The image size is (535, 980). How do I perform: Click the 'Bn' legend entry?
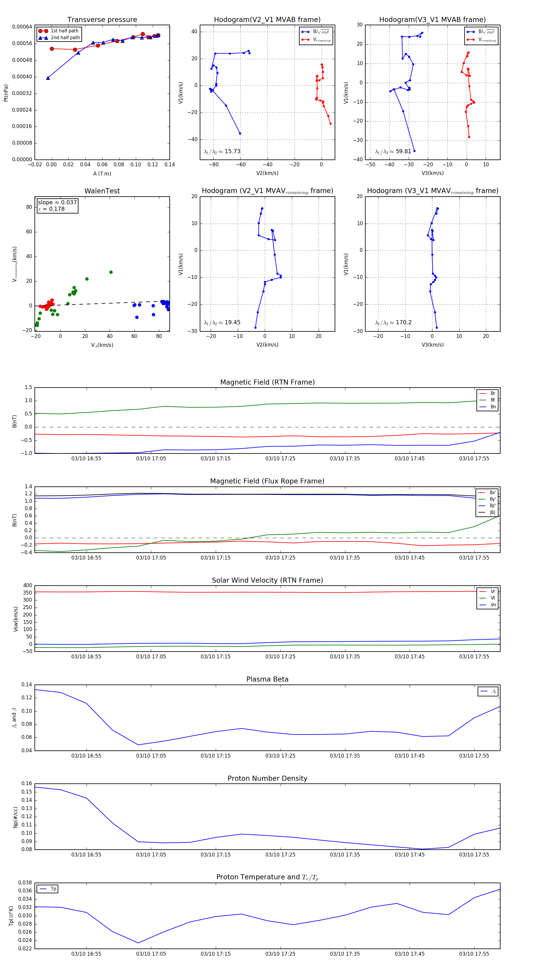point(487,407)
